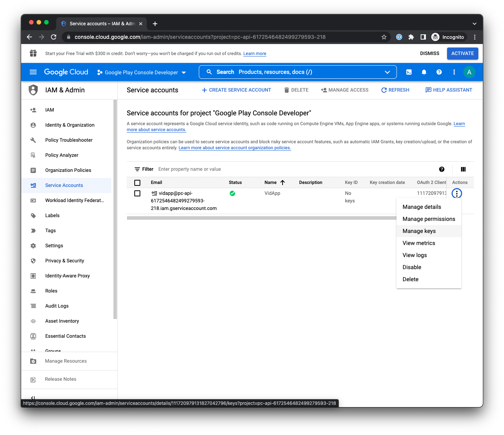The image size is (504, 435).
Task: Open Audit Logs in the sidebar
Action: point(66,306)
